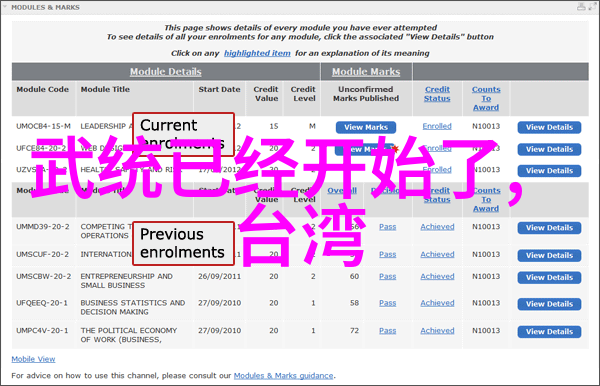Click start date 27/09/2010 for UFQEEQ-20-1
Screen dimensions: 600x386
(x=219, y=303)
